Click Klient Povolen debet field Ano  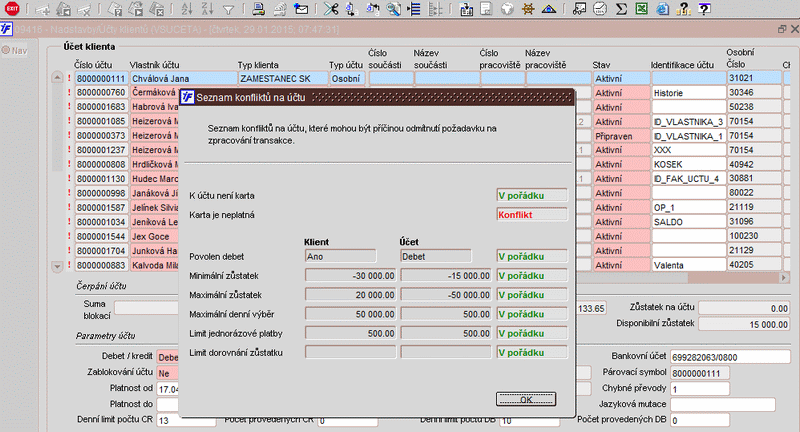click(x=340, y=257)
